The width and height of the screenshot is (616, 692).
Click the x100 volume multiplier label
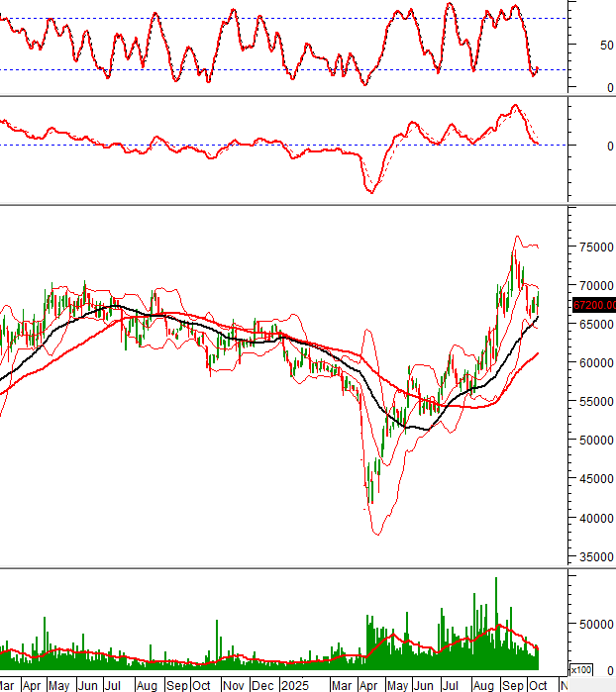[582, 670]
